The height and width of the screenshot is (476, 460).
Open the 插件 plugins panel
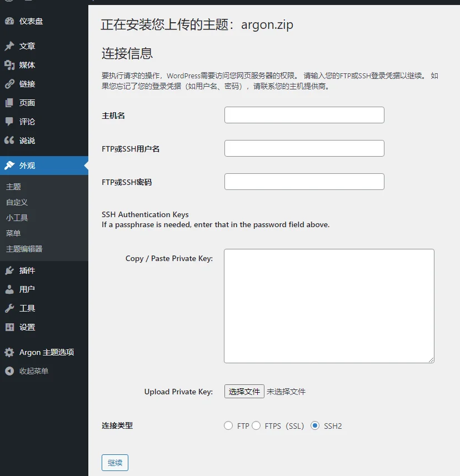click(28, 270)
